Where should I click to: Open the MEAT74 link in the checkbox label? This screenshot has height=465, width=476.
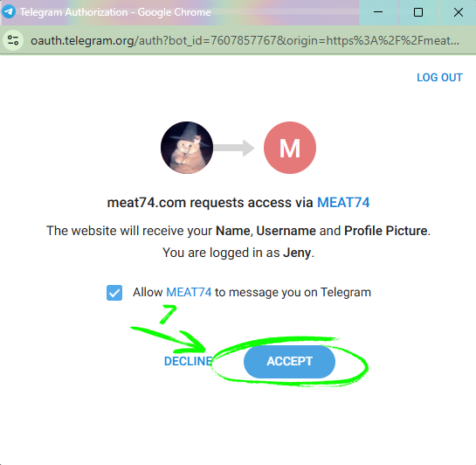[x=189, y=292]
